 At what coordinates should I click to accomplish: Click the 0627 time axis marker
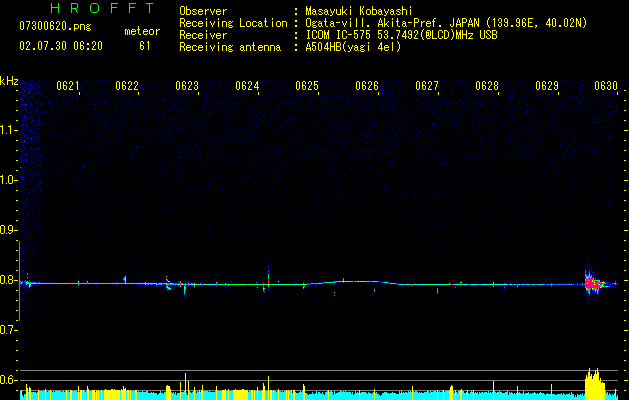(427, 86)
